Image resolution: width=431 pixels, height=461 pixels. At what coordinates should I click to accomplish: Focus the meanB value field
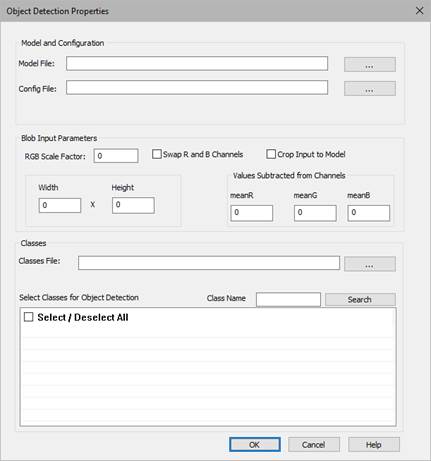[369, 213]
